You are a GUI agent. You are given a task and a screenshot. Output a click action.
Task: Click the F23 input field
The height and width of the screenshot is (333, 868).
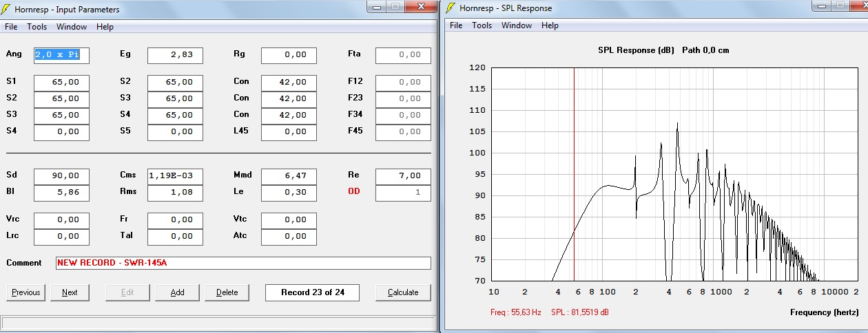[x=403, y=98]
